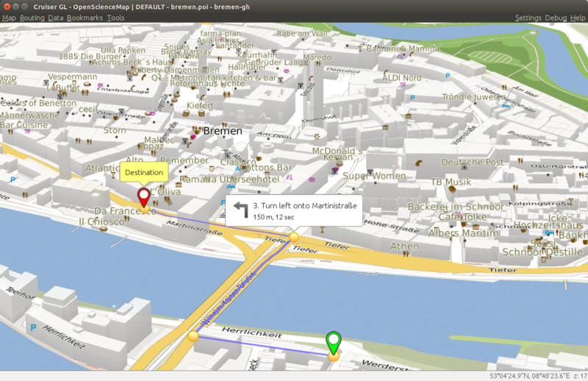This screenshot has width=588, height=381.
Task: Click the Teerhof street label
Action: coord(20,293)
